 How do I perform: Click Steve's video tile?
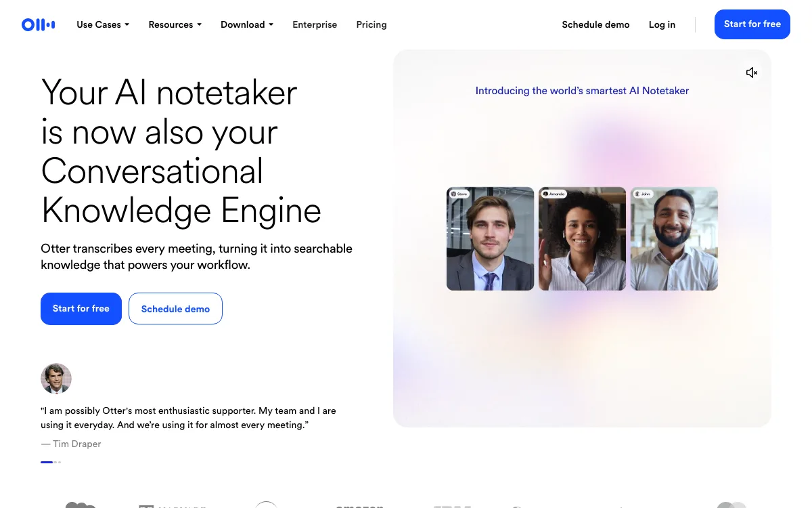point(491,238)
